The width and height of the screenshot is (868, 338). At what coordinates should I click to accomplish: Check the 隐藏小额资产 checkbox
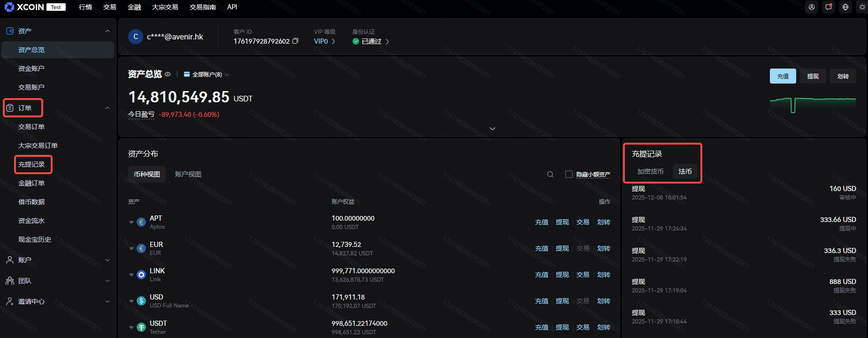tap(569, 174)
